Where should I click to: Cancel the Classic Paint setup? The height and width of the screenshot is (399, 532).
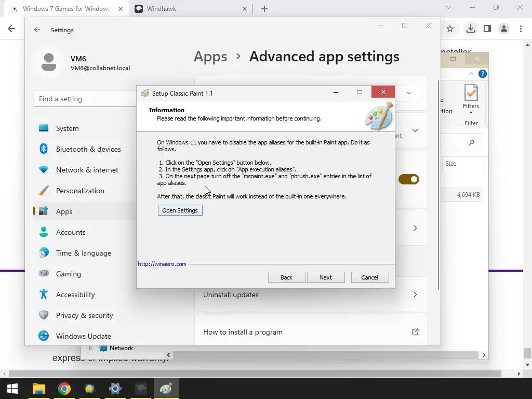coord(370,277)
